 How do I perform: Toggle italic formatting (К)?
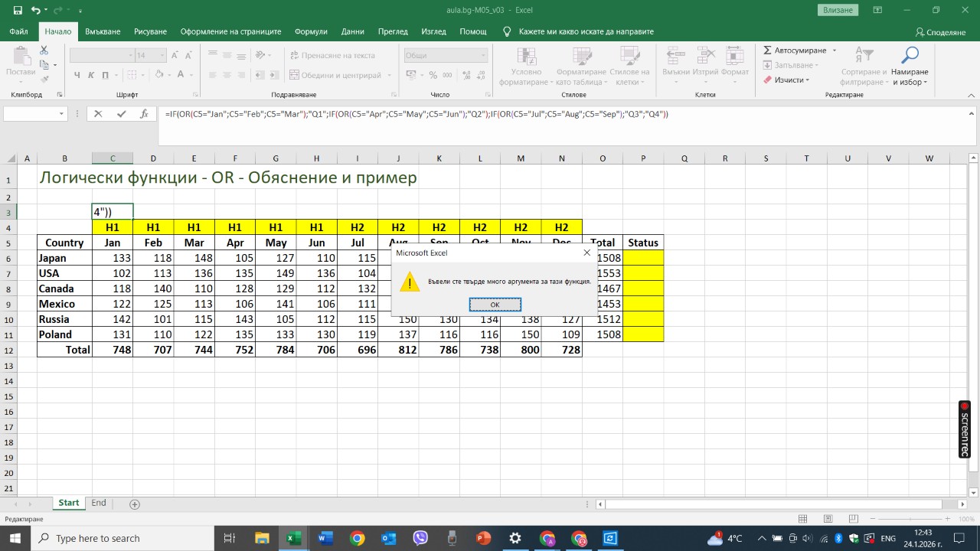(91, 75)
